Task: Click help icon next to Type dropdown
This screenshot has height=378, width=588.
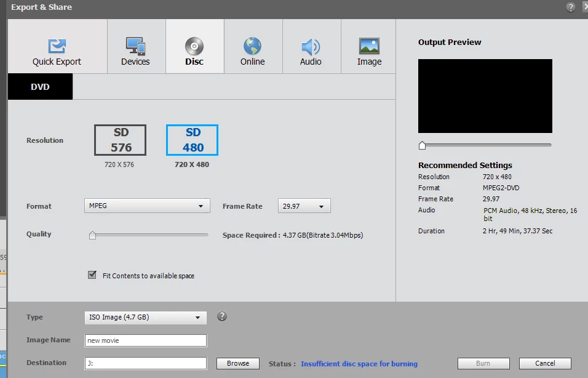Action: [222, 316]
